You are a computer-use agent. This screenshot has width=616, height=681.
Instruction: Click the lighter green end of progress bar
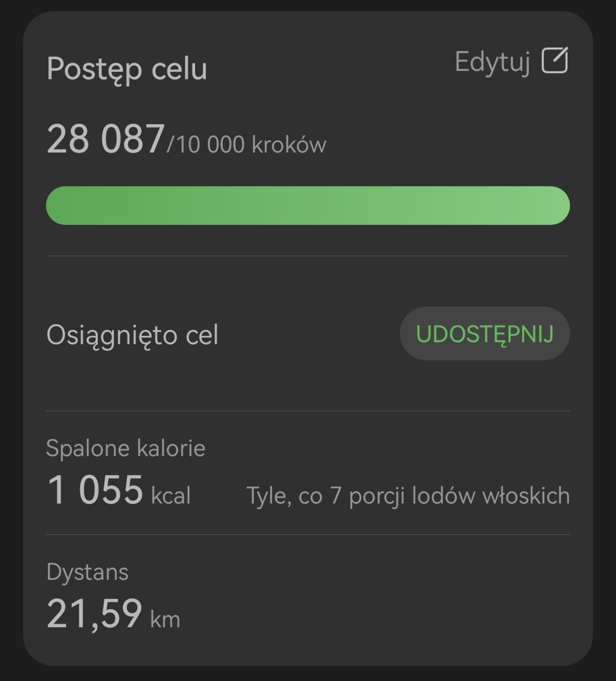pyautogui.click(x=544, y=205)
